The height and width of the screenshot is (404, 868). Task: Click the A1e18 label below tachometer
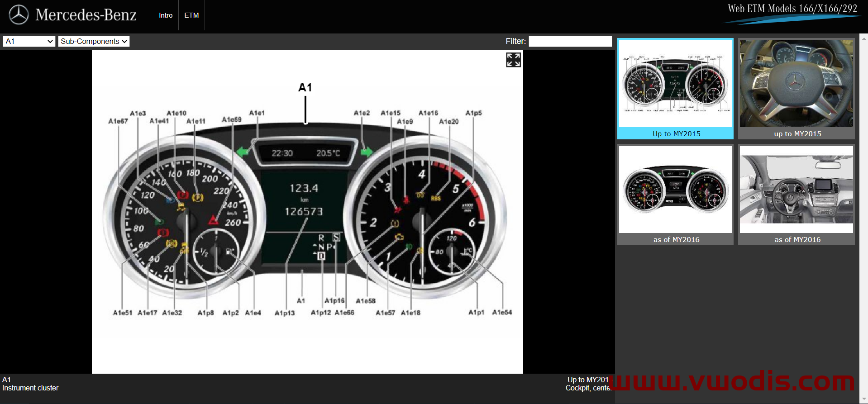coord(411,312)
